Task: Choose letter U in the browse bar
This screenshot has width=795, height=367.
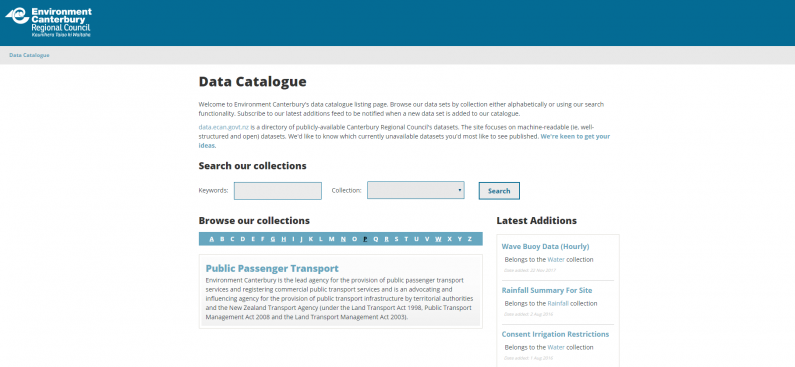Action: coord(416,239)
